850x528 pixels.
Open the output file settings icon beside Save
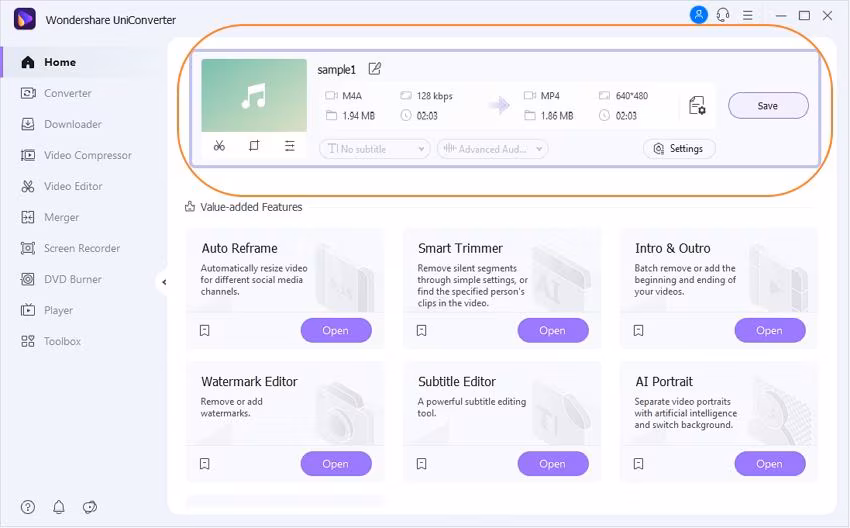coord(697,105)
